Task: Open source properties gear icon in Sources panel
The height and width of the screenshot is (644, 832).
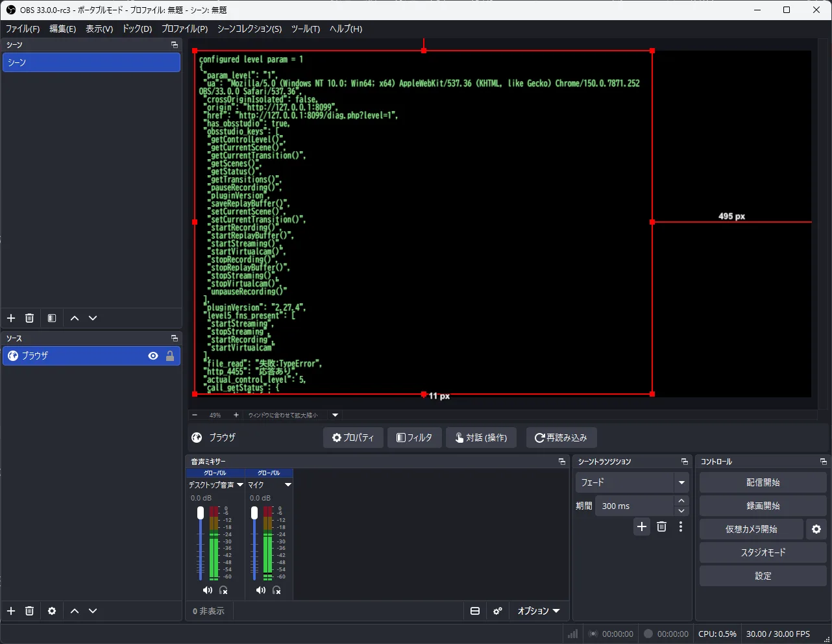Action: tap(52, 611)
